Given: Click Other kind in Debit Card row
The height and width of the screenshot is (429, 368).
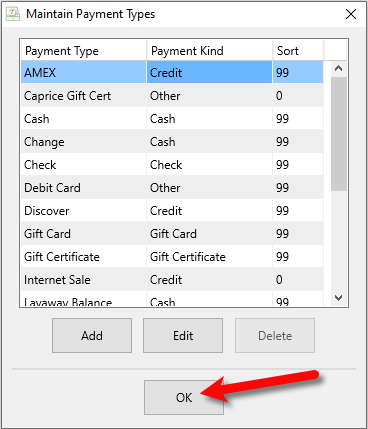Looking at the screenshot, I should pyautogui.click(x=210, y=188).
